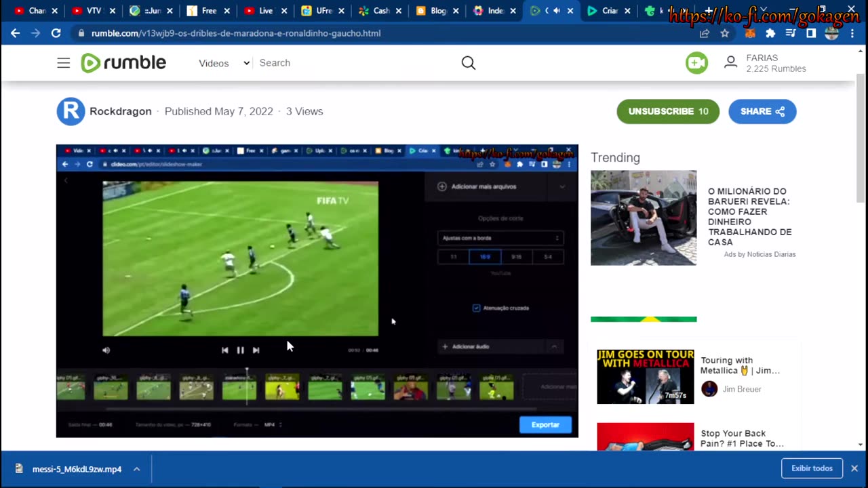The image size is (868, 488).
Task: Open the Extensions puzzle icon
Action: [770, 33]
